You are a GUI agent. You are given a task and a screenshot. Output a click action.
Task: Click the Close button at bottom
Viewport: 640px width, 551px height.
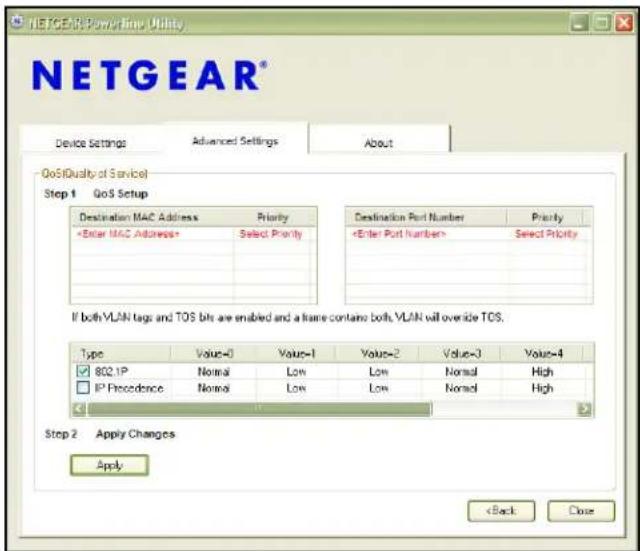(x=581, y=511)
